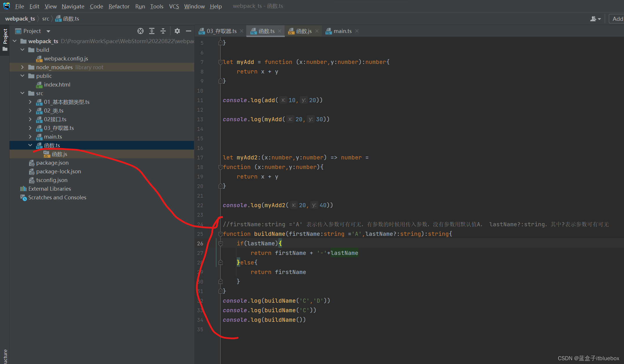
Task: Open the View menu
Action: point(51,6)
